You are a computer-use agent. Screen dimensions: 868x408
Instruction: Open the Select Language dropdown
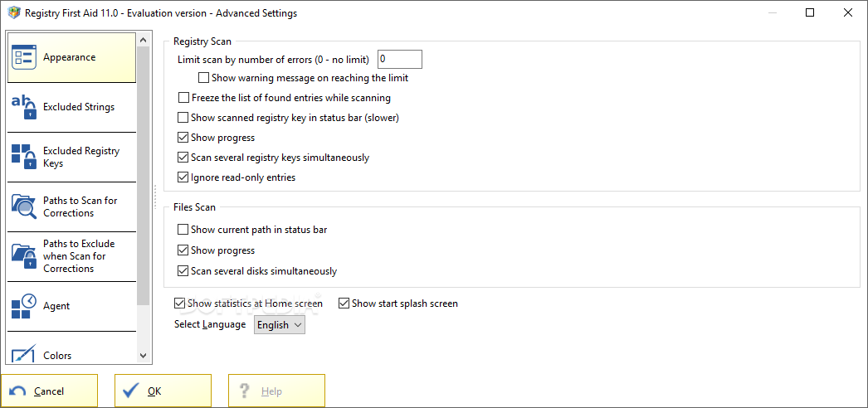(280, 325)
